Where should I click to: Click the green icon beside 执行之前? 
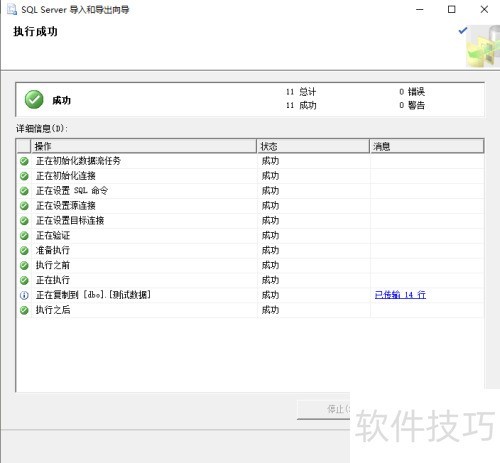point(24,265)
